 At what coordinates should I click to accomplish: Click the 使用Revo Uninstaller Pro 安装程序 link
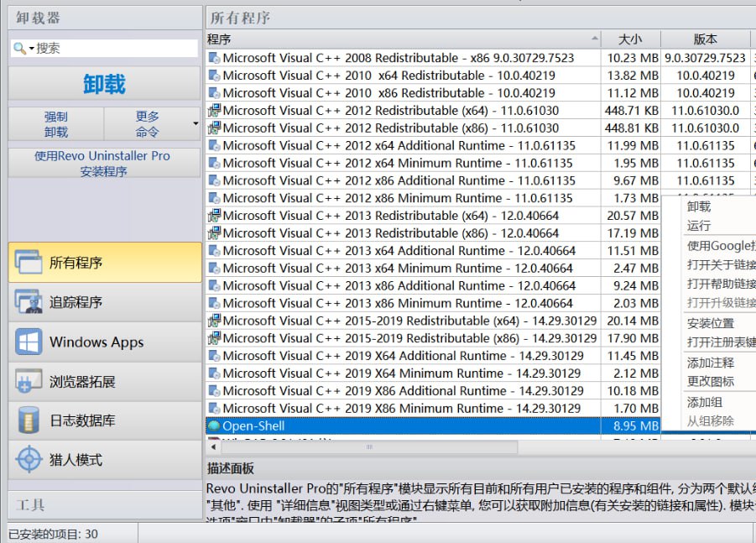[104, 164]
